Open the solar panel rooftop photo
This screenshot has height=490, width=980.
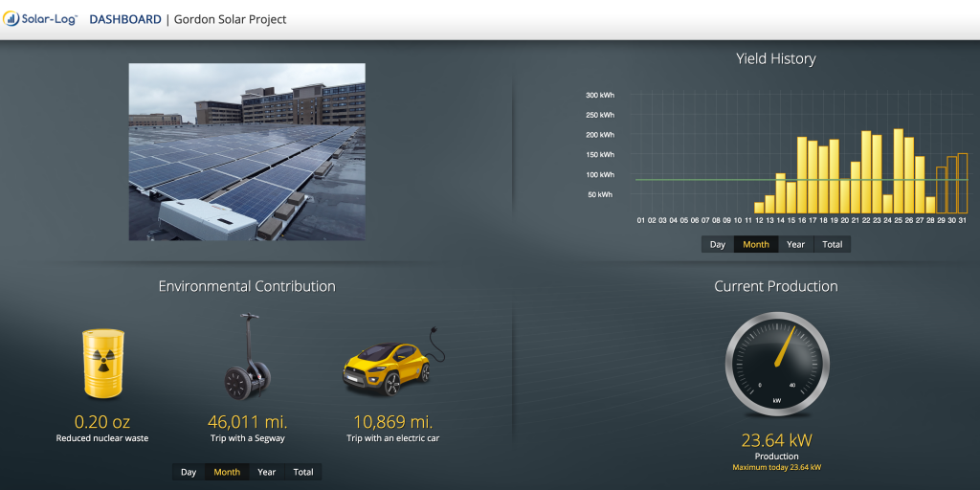click(x=247, y=152)
